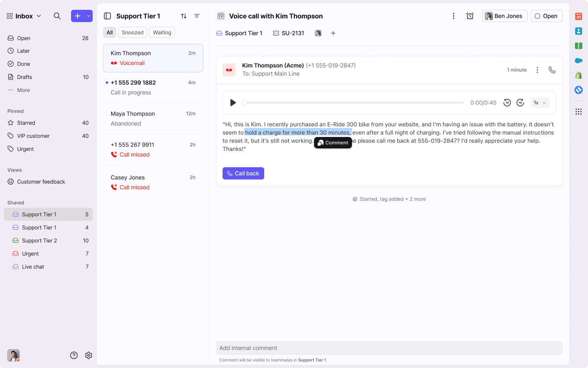
Task: Open the Jira integration icon
Action: tap(579, 90)
